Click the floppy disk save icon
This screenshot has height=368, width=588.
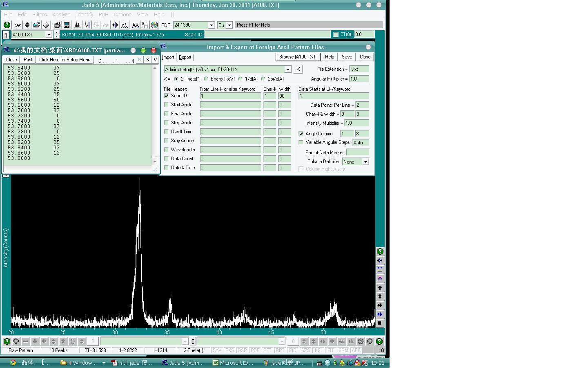pos(67,25)
